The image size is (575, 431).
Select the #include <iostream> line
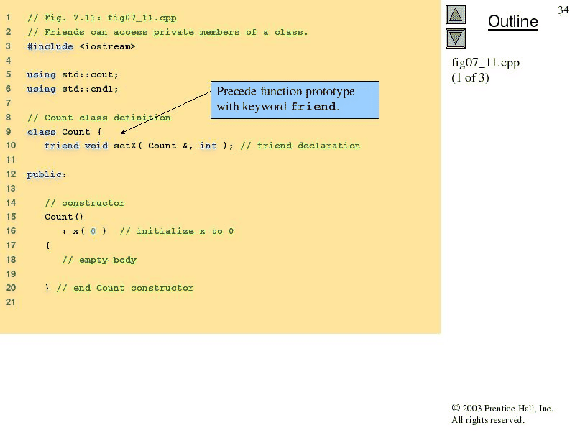tap(81, 46)
